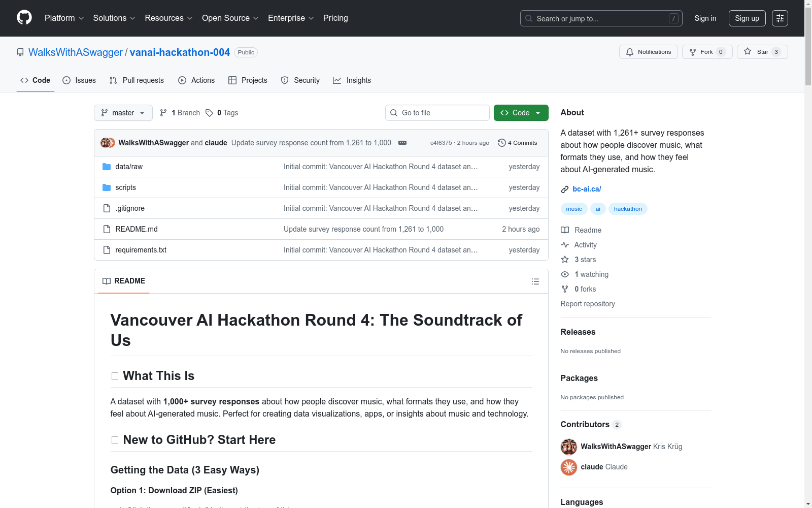Select the hackathon topic tag
The width and height of the screenshot is (812, 508).
click(x=628, y=209)
